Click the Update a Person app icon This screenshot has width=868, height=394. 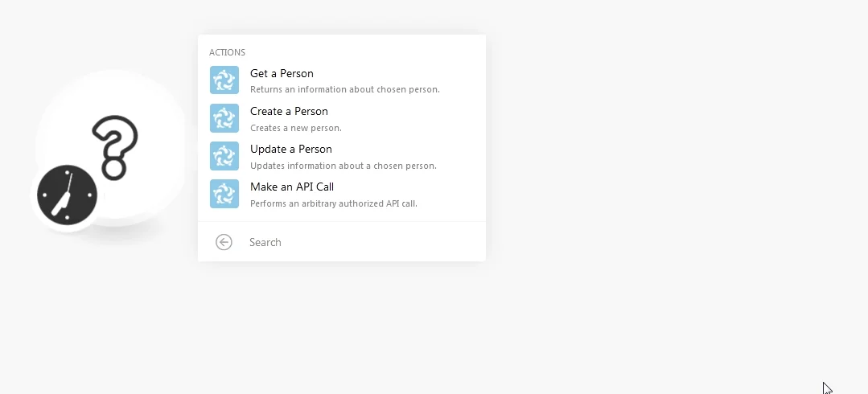pos(224,155)
